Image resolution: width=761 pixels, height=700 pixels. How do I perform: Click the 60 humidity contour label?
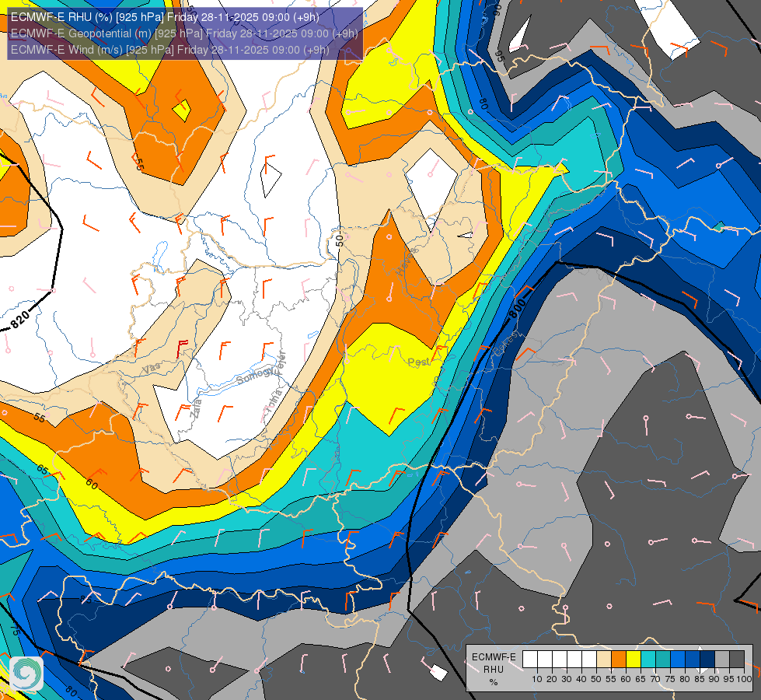[92, 483]
